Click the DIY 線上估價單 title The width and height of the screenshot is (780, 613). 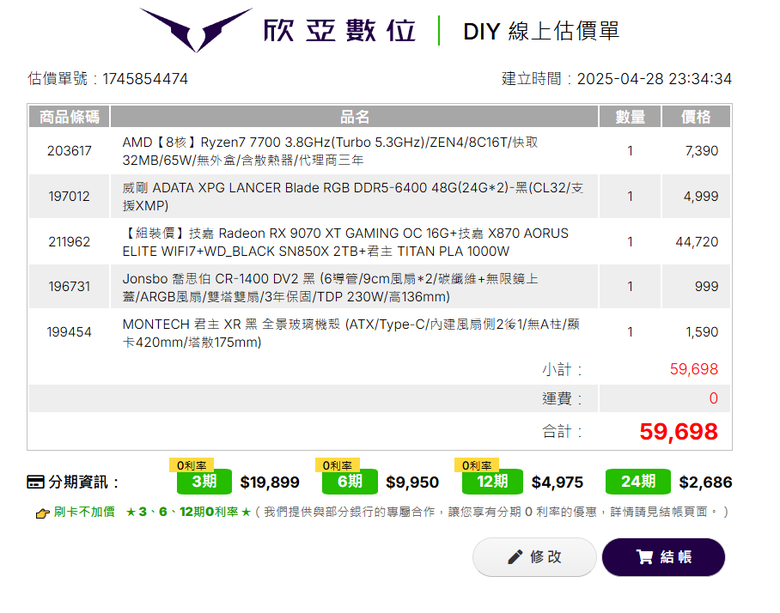pyautogui.click(x=541, y=31)
